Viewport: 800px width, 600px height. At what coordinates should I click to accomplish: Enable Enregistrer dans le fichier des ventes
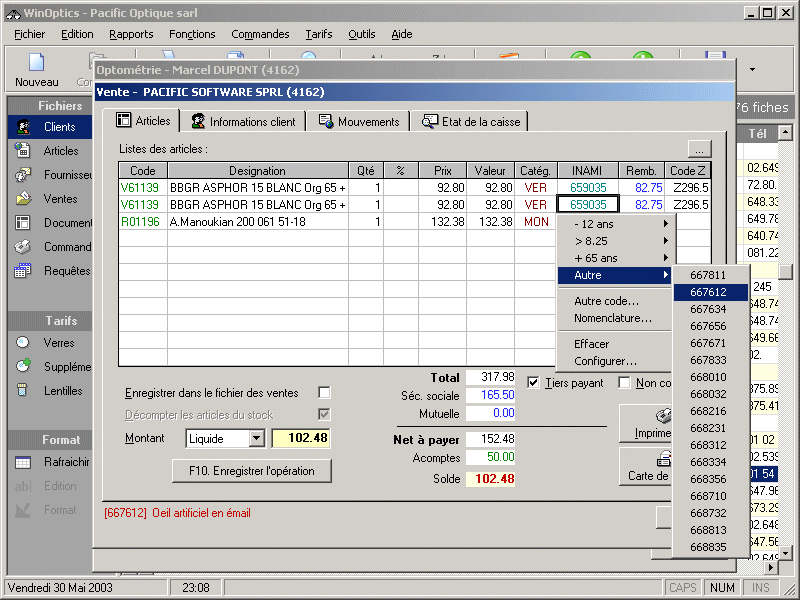click(x=324, y=392)
